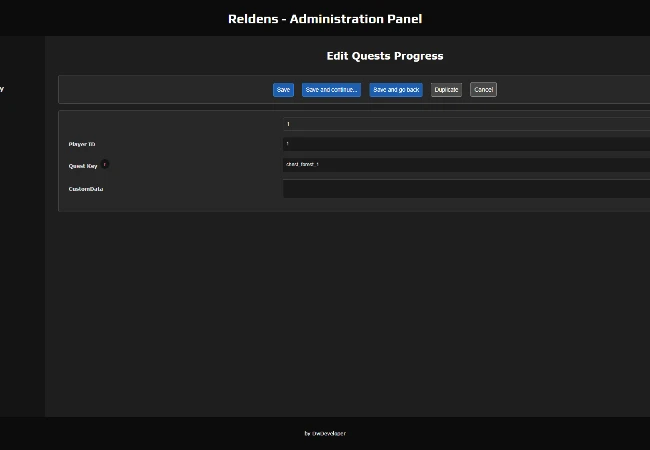The height and width of the screenshot is (450, 650).
Task: Click the Player ID label
Action: (82, 144)
